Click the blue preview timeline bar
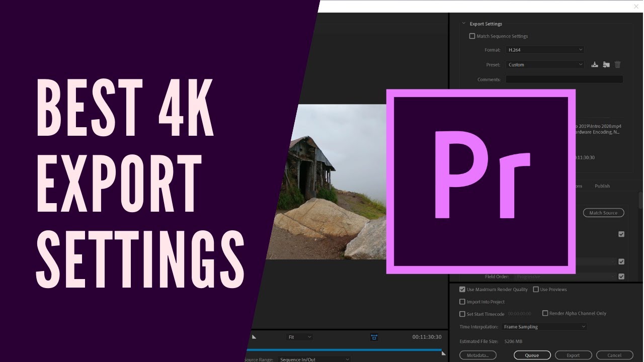Screen dimensions: 644x362 [x=344, y=349]
